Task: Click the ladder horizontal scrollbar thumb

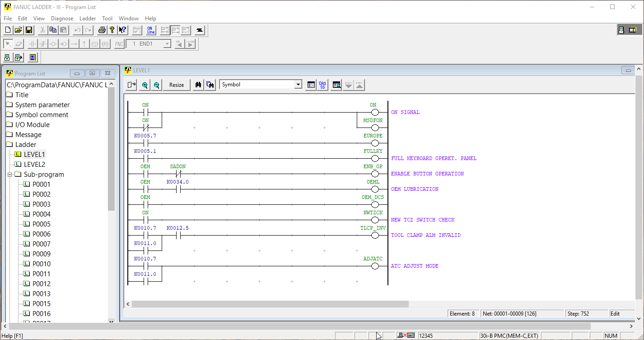Action: 270,304
